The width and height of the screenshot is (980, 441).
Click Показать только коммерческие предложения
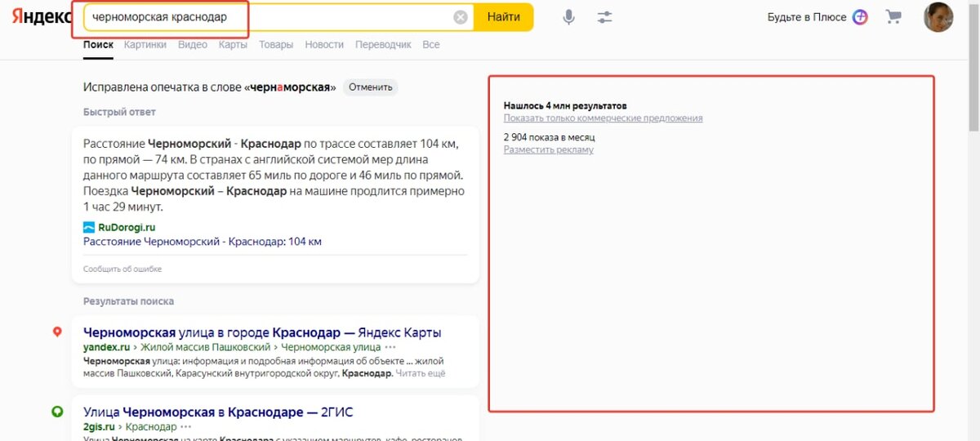point(603,118)
